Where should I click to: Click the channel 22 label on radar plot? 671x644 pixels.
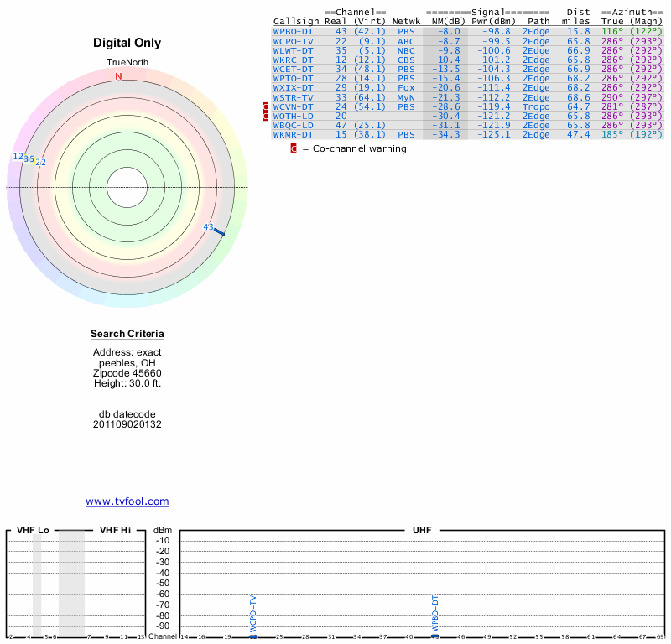[x=40, y=162]
